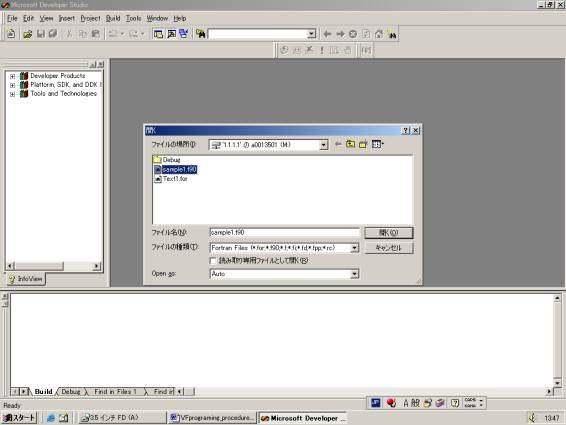This screenshot has height=425, width=566.
Task: Select the Text1.for file in list
Action: [171, 179]
